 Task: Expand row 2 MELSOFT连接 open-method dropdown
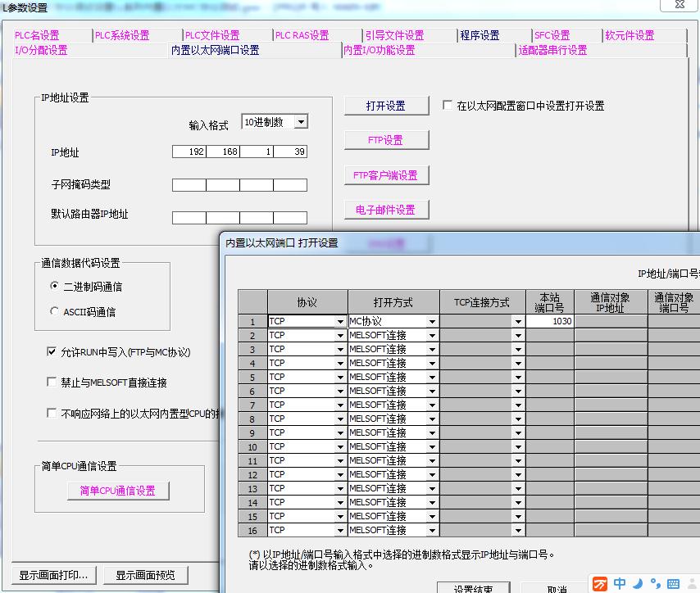pyautogui.click(x=432, y=336)
